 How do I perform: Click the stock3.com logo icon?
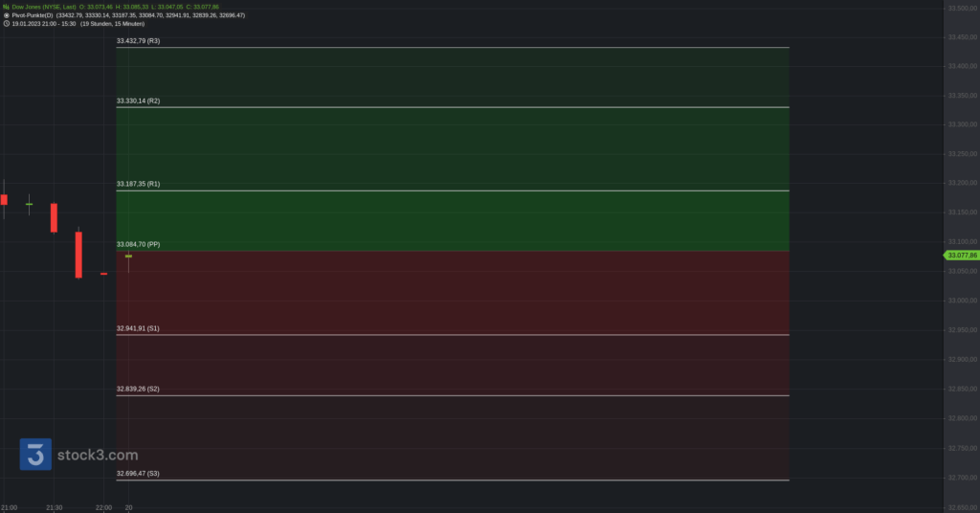point(35,455)
